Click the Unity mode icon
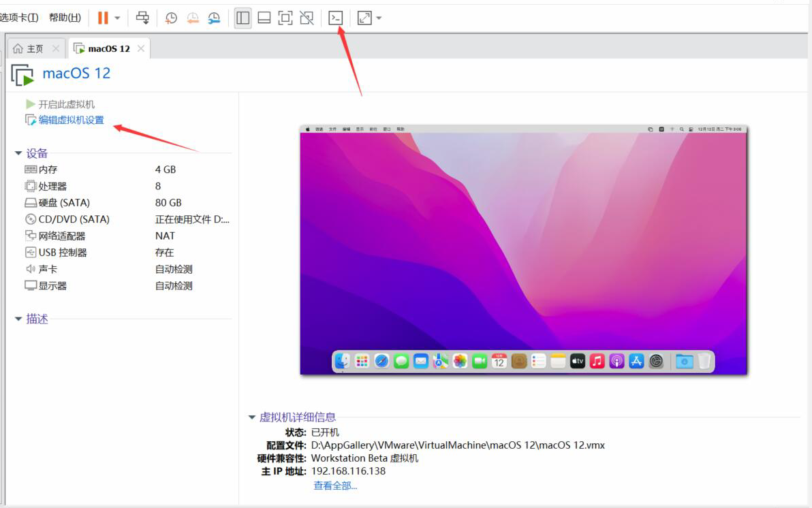Viewport: 812px width, 508px height. [307, 18]
